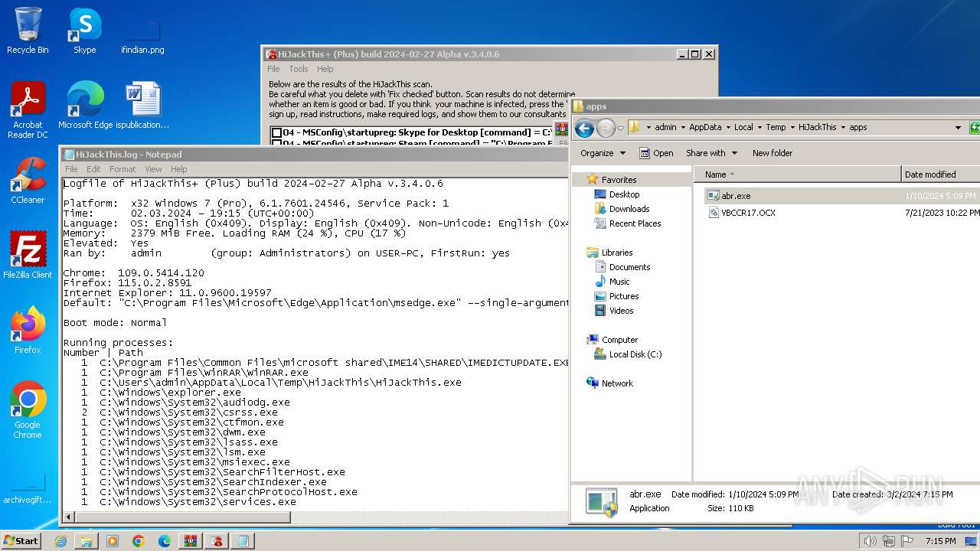The width and height of the screenshot is (980, 551).
Task: Open the Share with dropdown
Action: (711, 153)
